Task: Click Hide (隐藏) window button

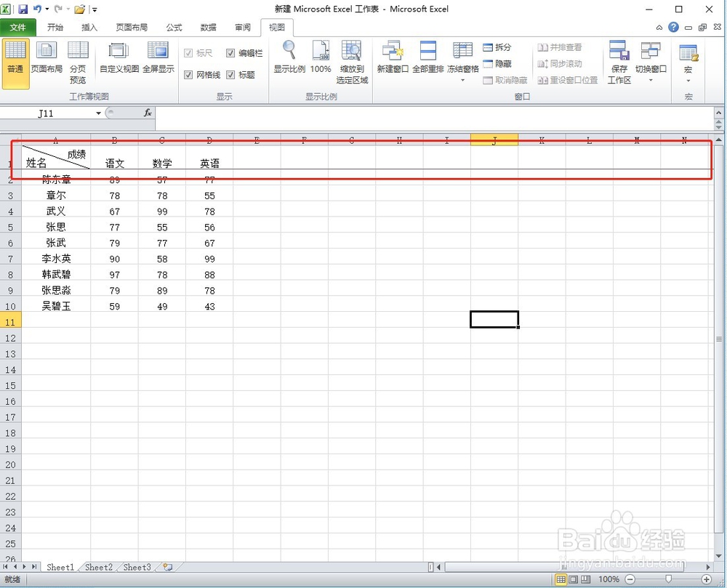Action: coord(497,64)
